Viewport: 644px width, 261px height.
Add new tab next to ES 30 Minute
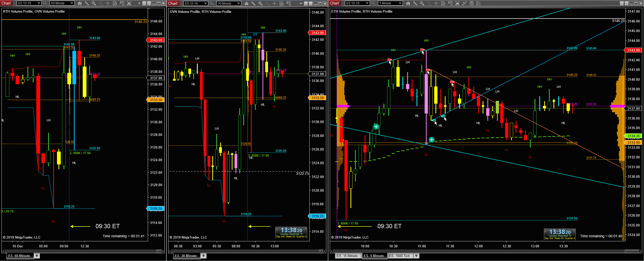[203, 256]
